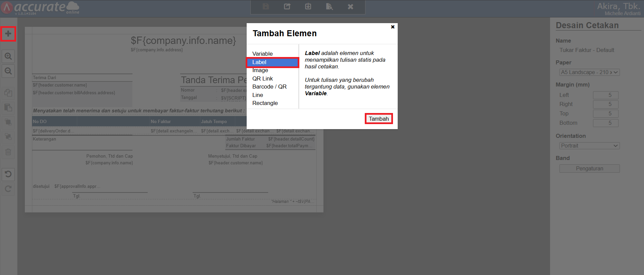Select Image in the element list
This screenshot has height=275, width=644.
(260, 70)
